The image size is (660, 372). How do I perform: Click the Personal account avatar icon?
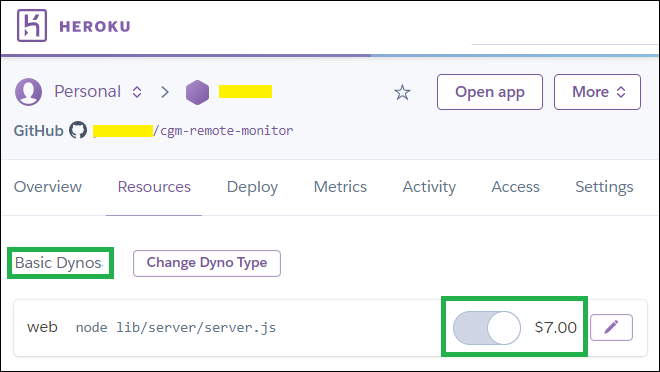[29, 92]
